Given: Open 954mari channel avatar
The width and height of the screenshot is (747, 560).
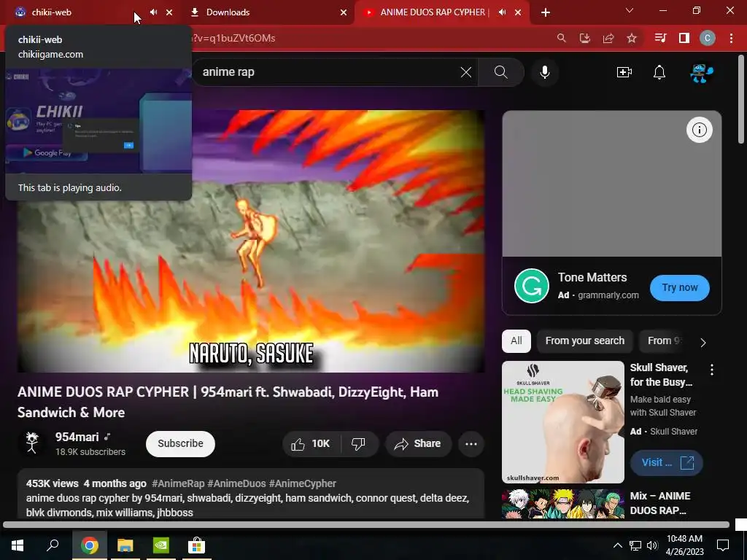Looking at the screenshot, I should pyautogui.click(x=32, y=443).
